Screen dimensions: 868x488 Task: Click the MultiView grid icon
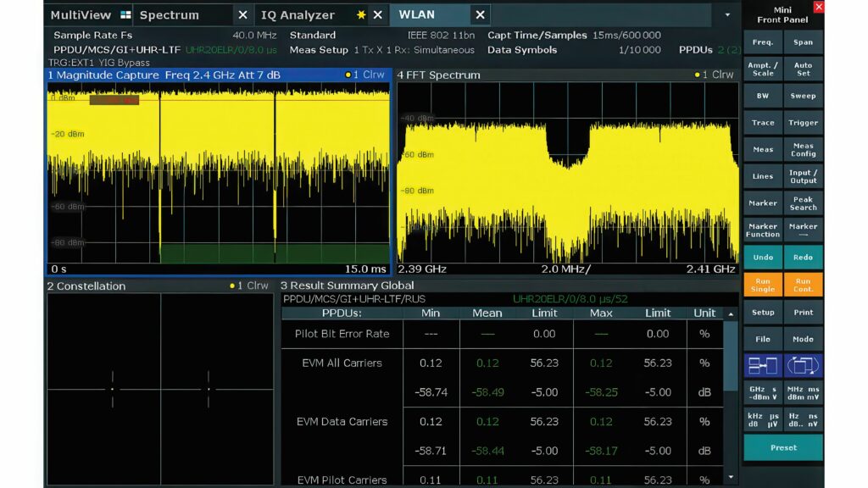coord(125,15)
